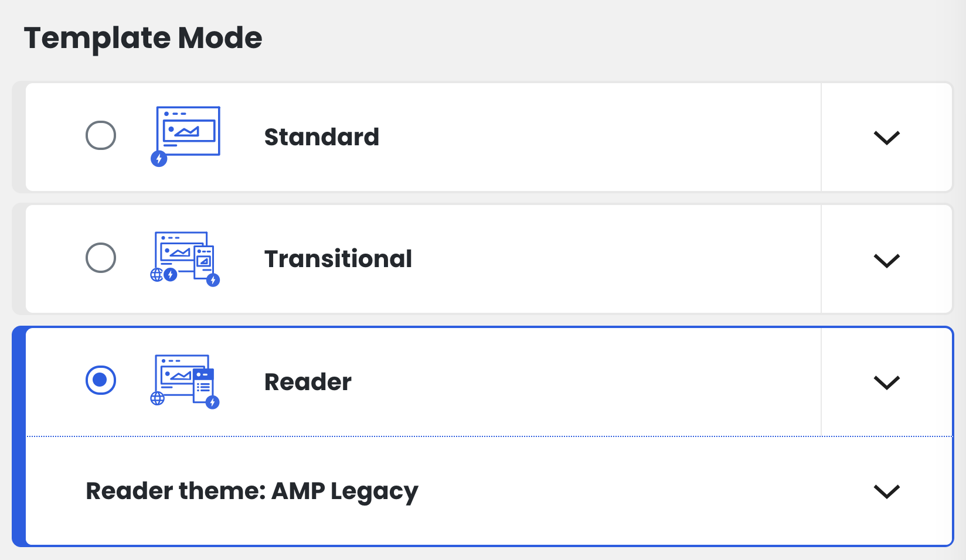Click the Reader mode illustration icon
The height and width of the screenshot is (560, 966).
pos(185,381)
